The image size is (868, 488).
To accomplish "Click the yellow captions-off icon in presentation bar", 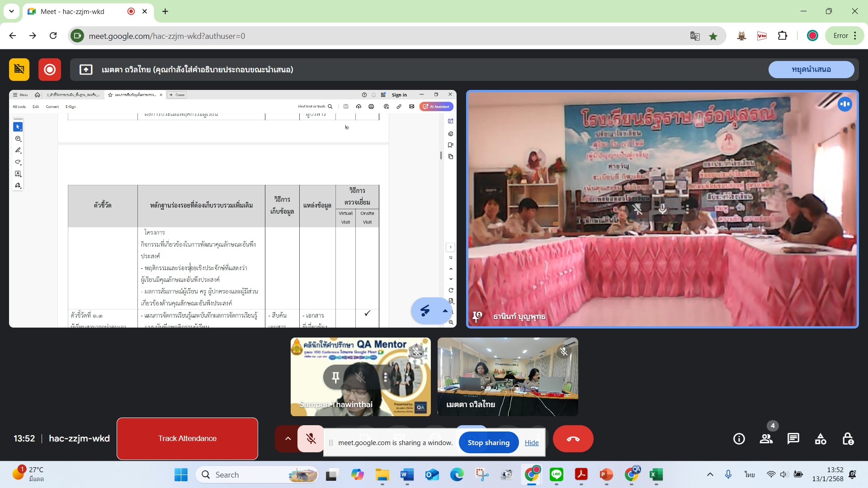I will pos(19,69).
